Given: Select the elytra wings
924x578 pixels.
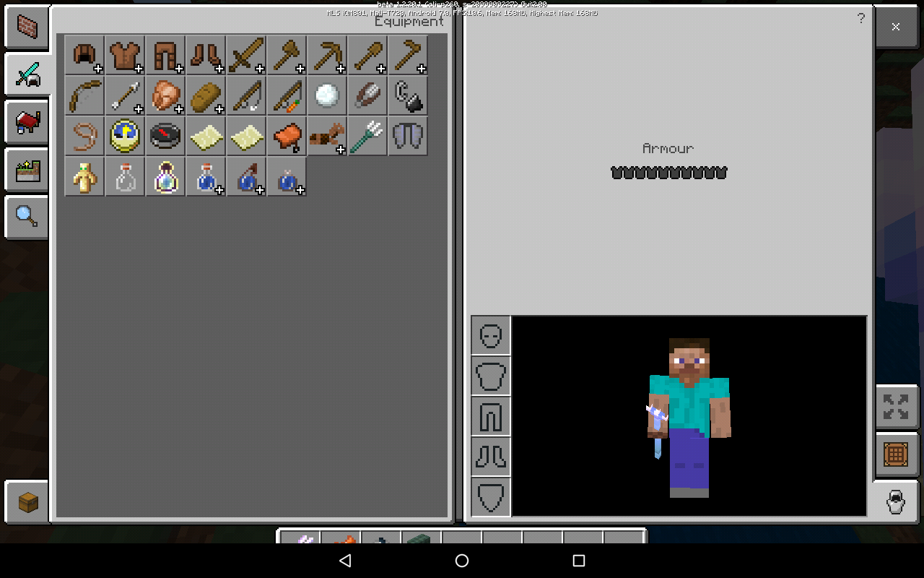Looking at the screenshot, I should pos(408,136).
